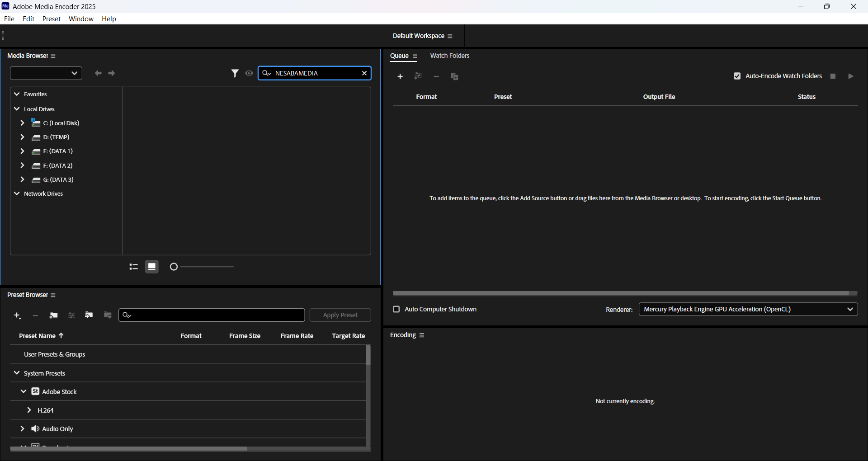Click the Duplicate icon in Queue toolbar

pyautogui.click(x=454, y=77)
